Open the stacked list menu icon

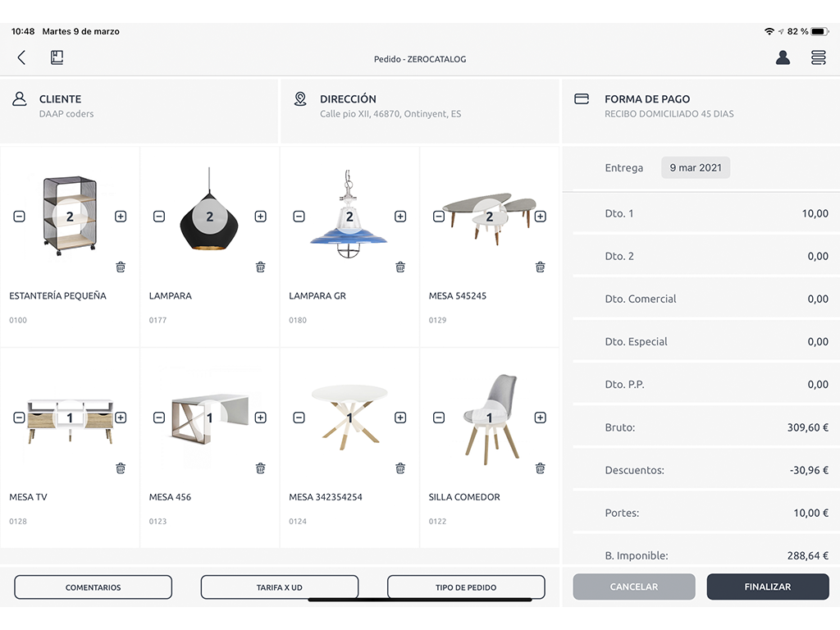(818, 57)
